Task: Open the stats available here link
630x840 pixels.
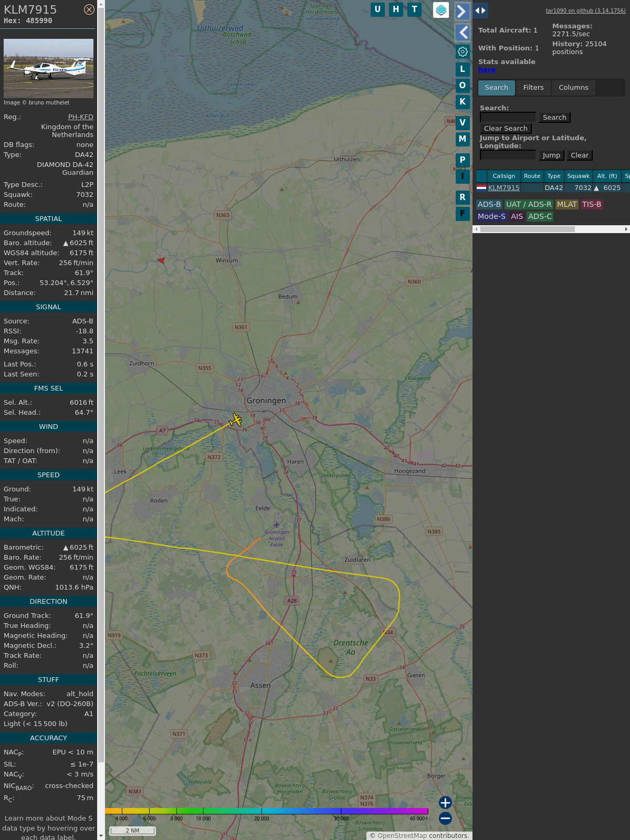Action: pos(487,70)
